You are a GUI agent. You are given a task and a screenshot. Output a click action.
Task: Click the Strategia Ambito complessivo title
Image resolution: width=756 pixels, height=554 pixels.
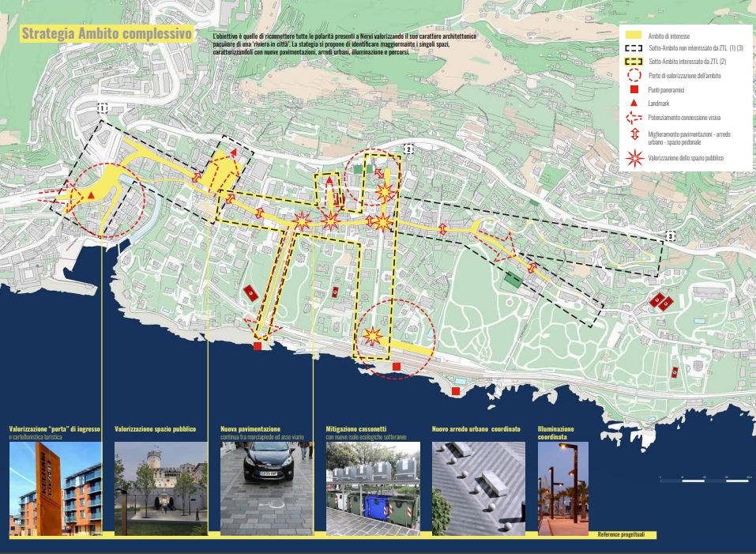(106, 33)
